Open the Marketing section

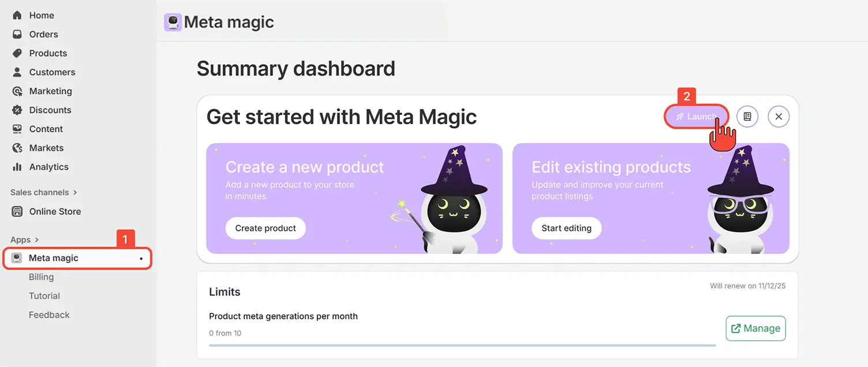coord(50,91)
